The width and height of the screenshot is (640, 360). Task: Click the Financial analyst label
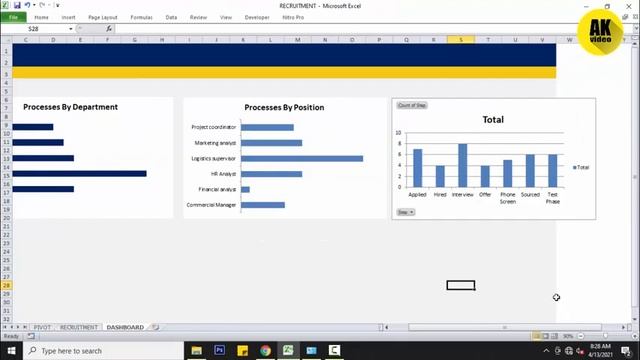[x=217, y=189]
